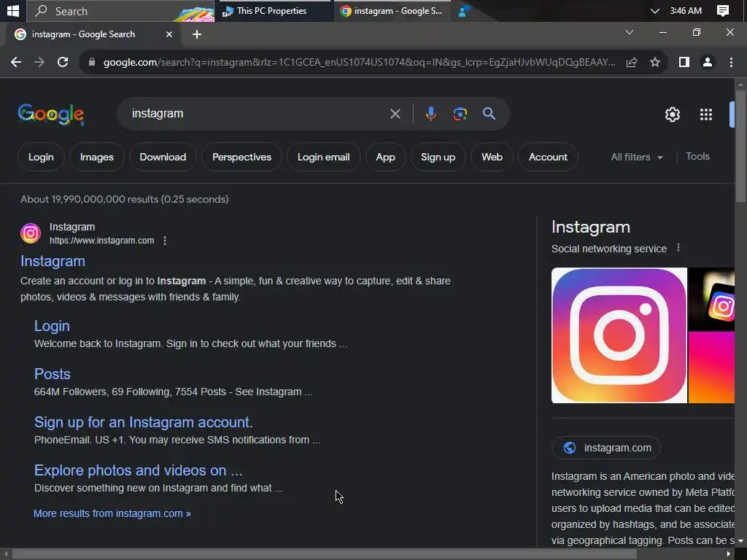
Task: Open the notifications action center icon
Action: click(x=723, y=11)
